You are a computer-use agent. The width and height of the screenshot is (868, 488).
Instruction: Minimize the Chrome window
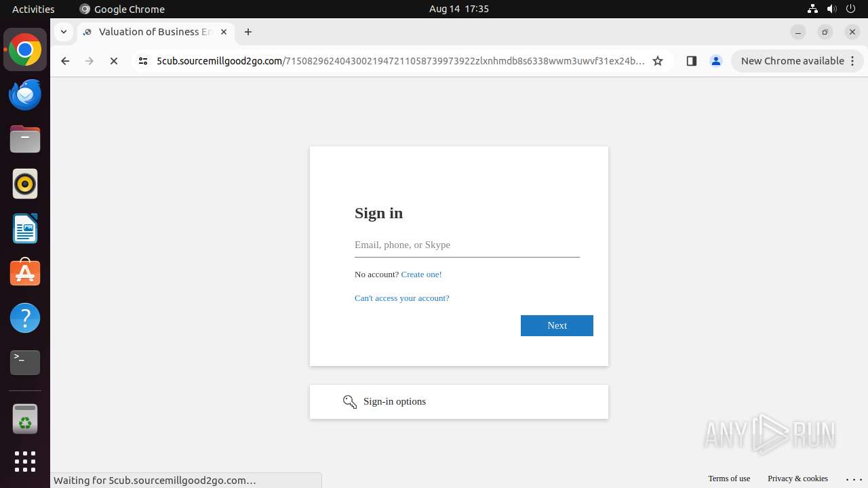pyautogui.click(x=798, y=32)
